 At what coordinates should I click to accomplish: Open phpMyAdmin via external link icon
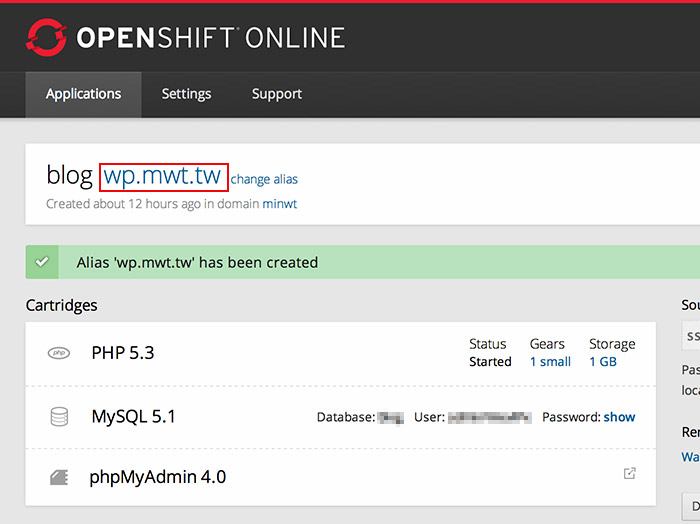point(629,473)
